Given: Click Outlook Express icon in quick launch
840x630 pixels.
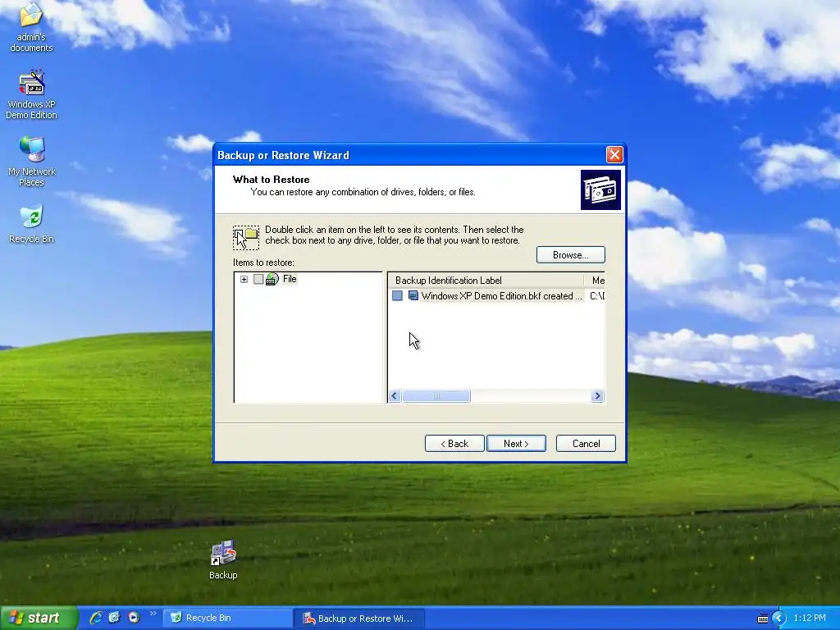Looking at the screenshot, I should click(x=114, y=618).
